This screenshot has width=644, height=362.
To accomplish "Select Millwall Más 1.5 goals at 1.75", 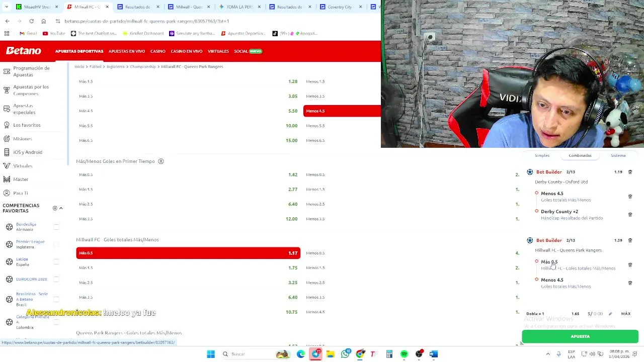I will [x=188, y=268].
